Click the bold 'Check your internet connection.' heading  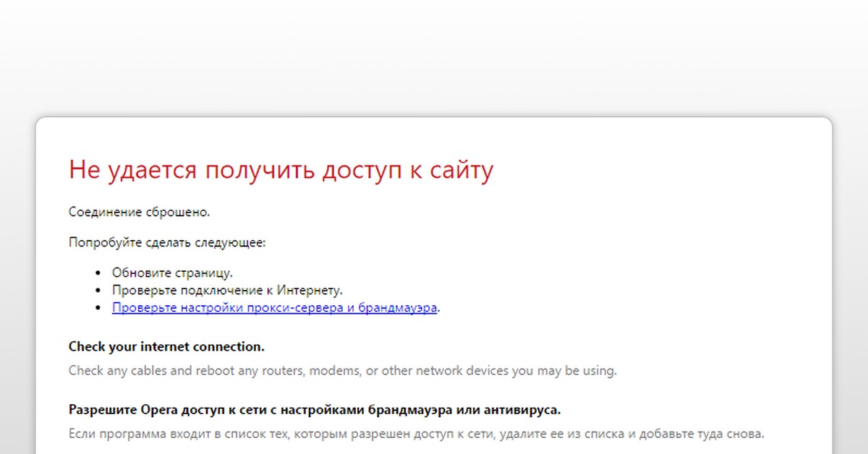point(166,346)
